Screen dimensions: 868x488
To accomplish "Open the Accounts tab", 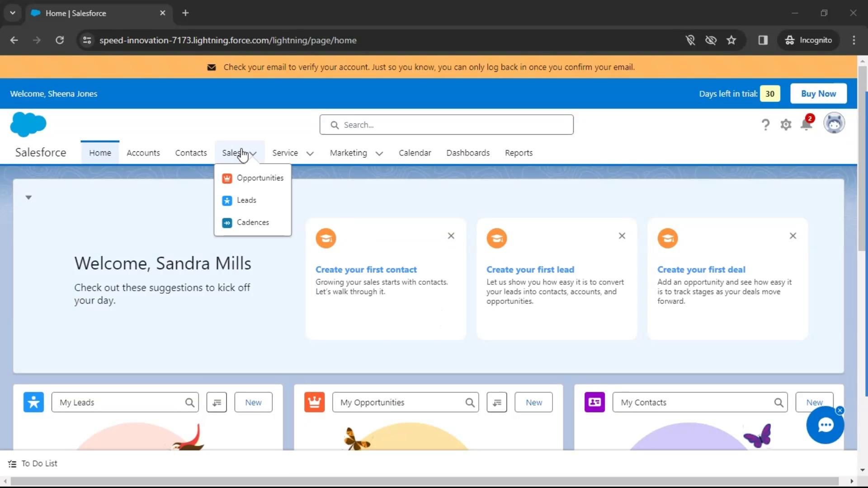I will 143,153.
